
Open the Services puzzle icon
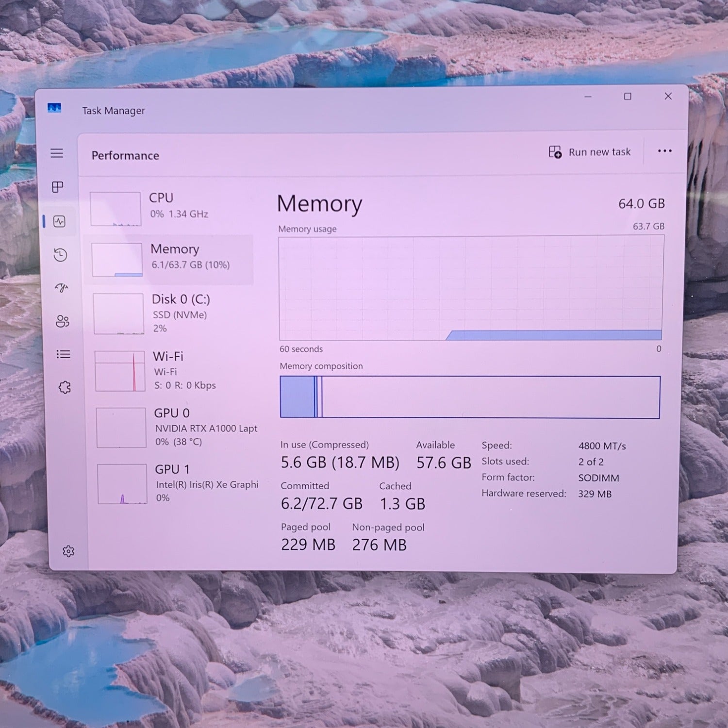click(x=65, y=387)
